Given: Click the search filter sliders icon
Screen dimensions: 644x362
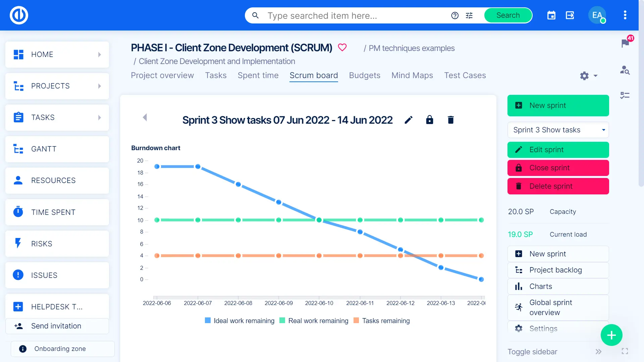Looking at the screenshot, I should point(469,15).
